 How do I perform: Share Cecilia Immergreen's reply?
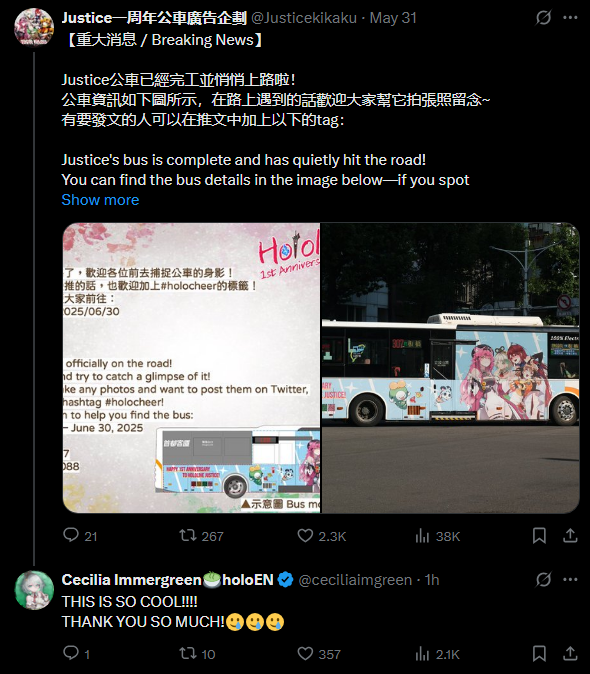pos(570,653)
